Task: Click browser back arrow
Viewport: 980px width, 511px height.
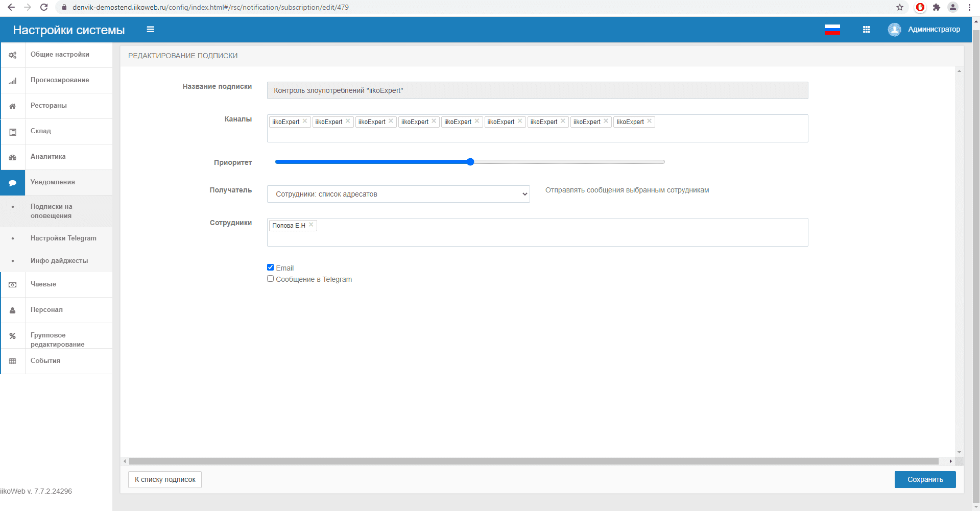Action: coord(11,7)
